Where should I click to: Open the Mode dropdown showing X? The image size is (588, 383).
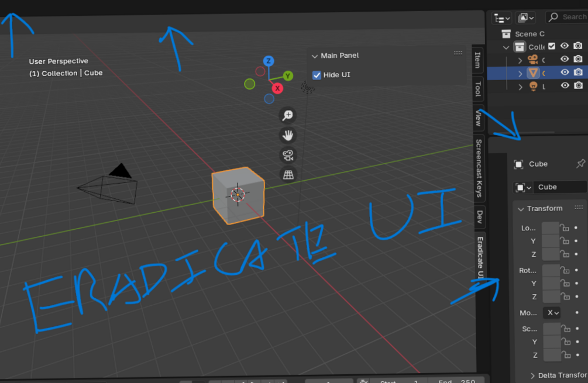pyautogui.click(x=551, y=313)
